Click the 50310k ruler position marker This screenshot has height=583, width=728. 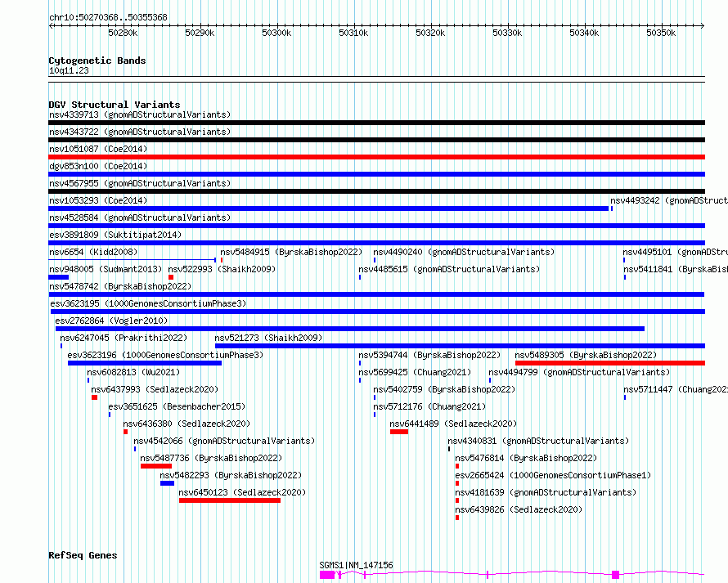pos(353,33)
